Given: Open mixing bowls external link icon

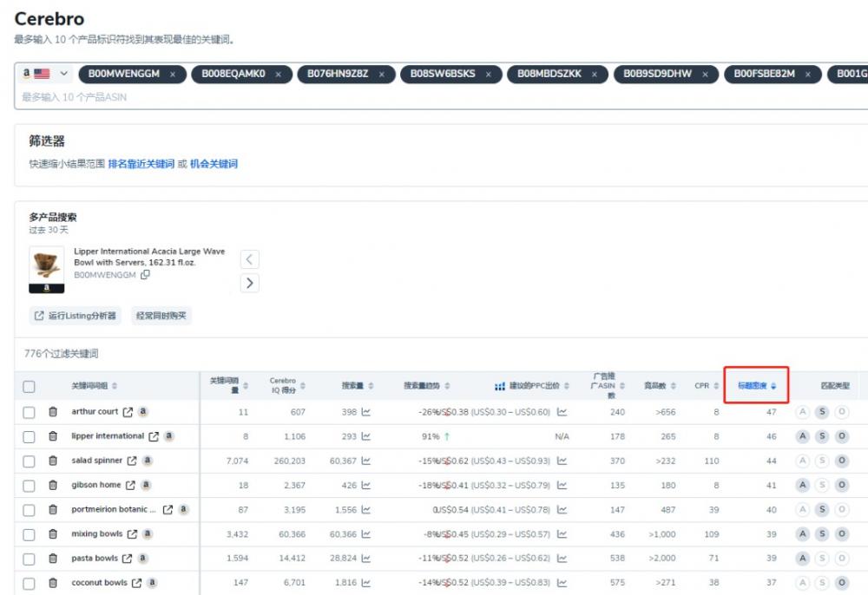Looking at the screenshot, I should click(132, 534).
